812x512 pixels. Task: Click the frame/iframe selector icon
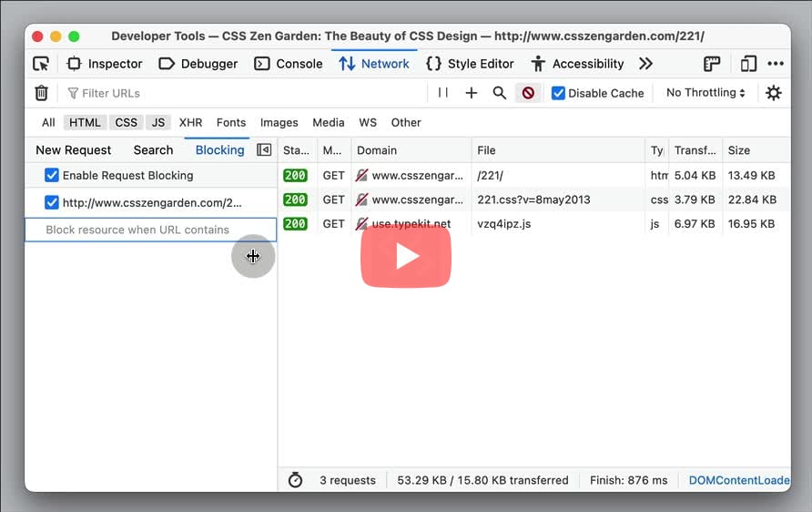pyautogui.click(x=712, y=64)
